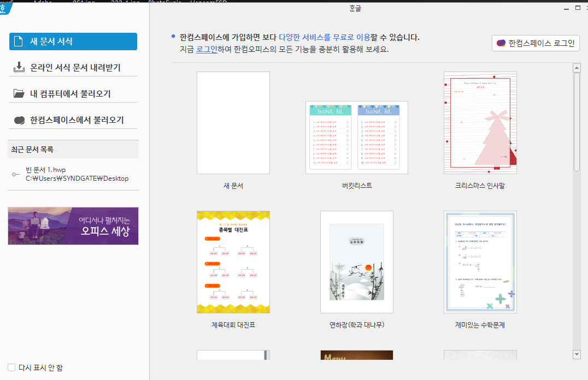Open the 한컴스페이스에서 불러오기 menu item
This screenshot has width=588, height=380.
pyautogui.click(x=77, y=120)
